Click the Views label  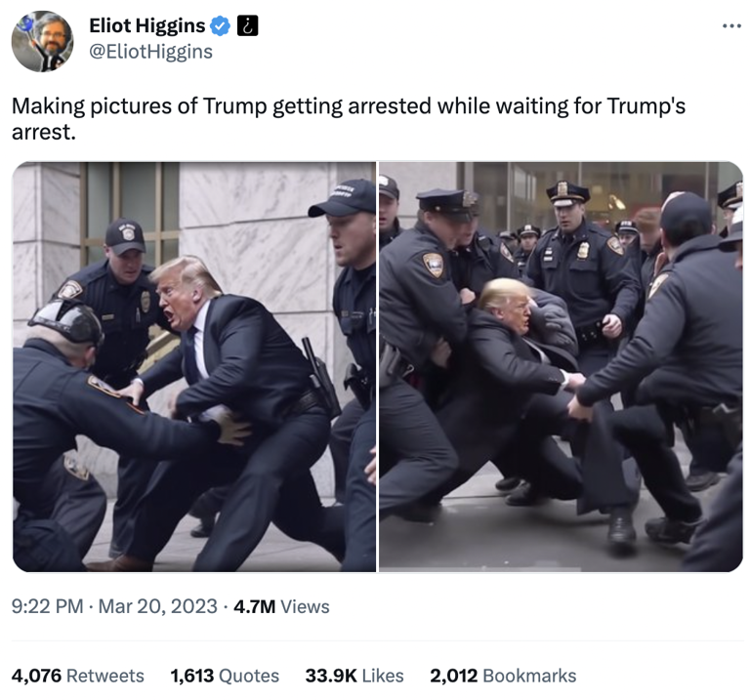pos(305,606)
